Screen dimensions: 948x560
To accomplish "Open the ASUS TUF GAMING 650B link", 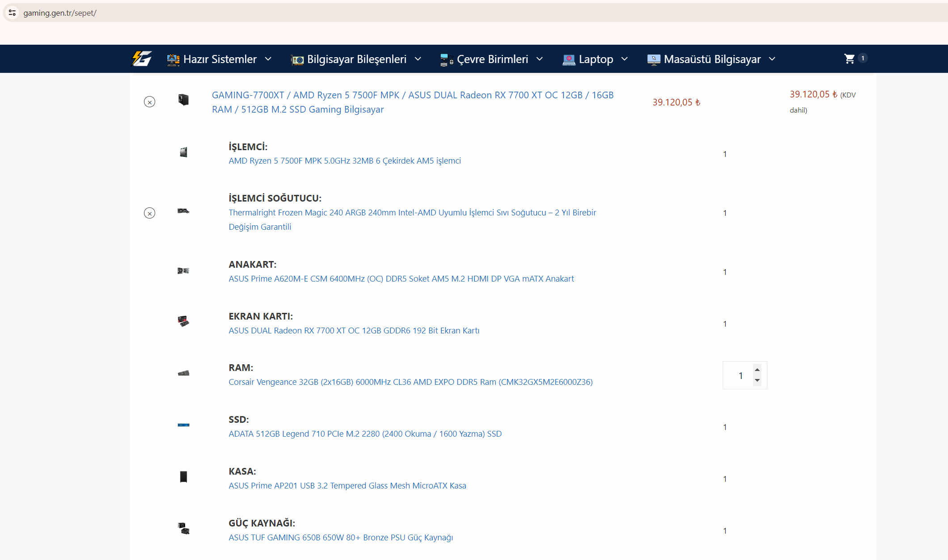I will pos(341,538).
